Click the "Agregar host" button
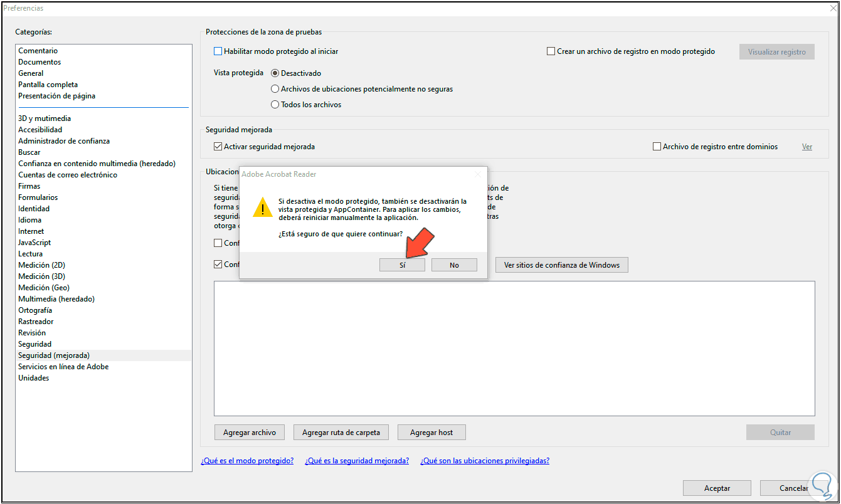841x504 pixels. (431, 432)
